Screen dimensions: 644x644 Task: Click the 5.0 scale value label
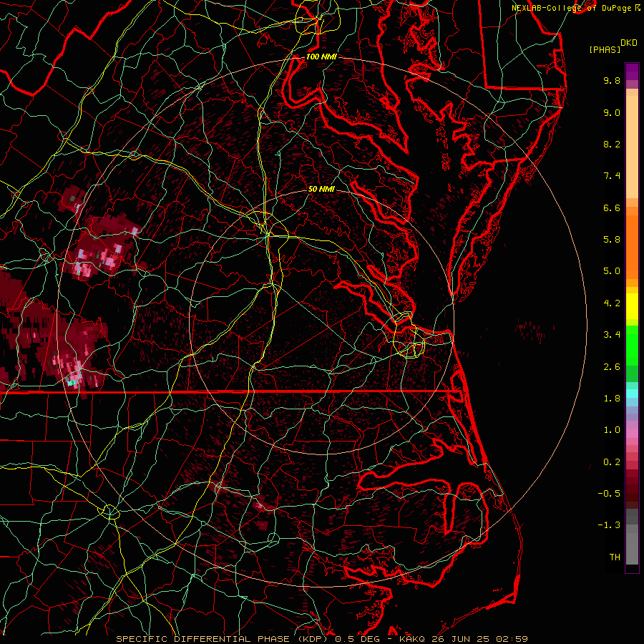click(x=612, y=271)
